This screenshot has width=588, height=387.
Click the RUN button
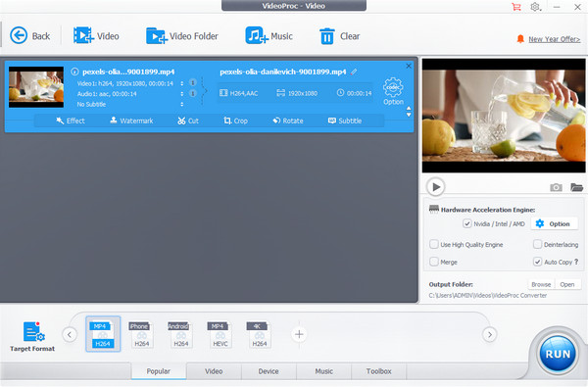pos(558,354)
